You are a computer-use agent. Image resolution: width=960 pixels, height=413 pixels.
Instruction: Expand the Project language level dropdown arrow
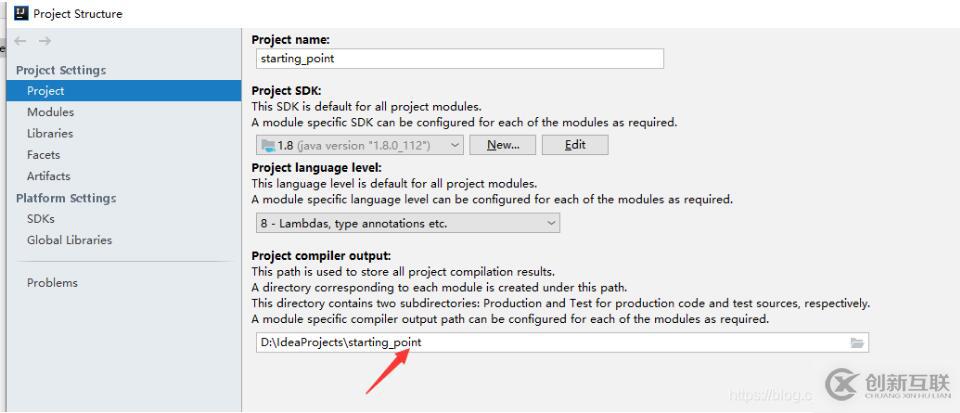[x=552, y=223]
